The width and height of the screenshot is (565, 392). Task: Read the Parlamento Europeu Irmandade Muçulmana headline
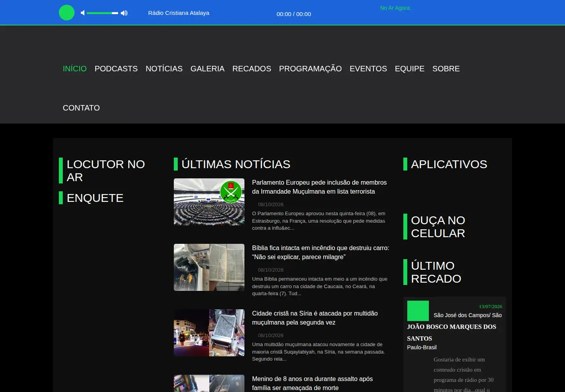[x=319, y=187]
